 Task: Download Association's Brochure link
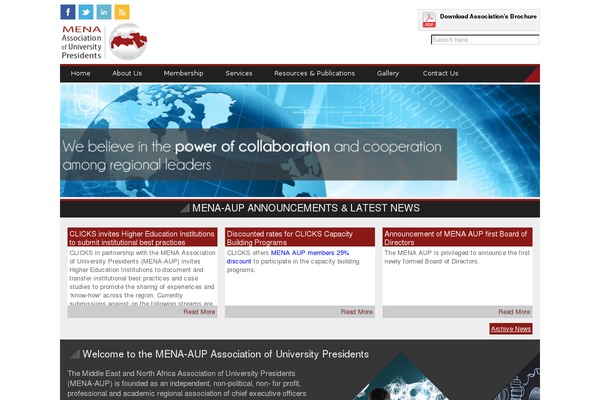tap(488, 16)
